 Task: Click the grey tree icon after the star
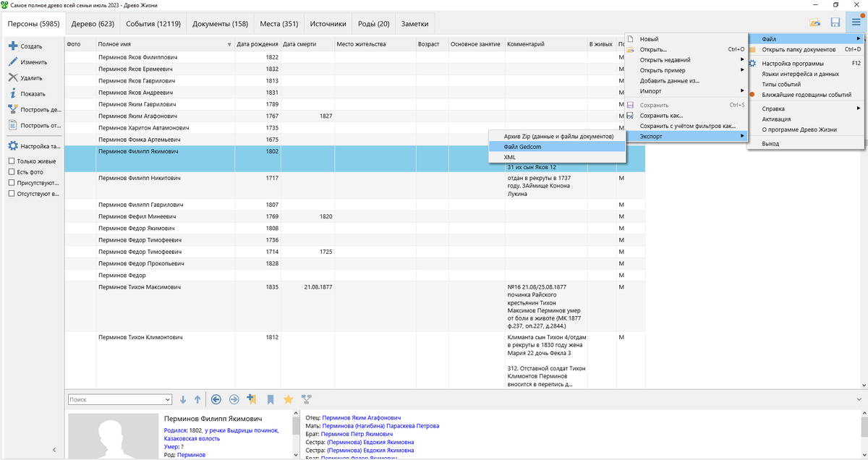tap(306, 399)
